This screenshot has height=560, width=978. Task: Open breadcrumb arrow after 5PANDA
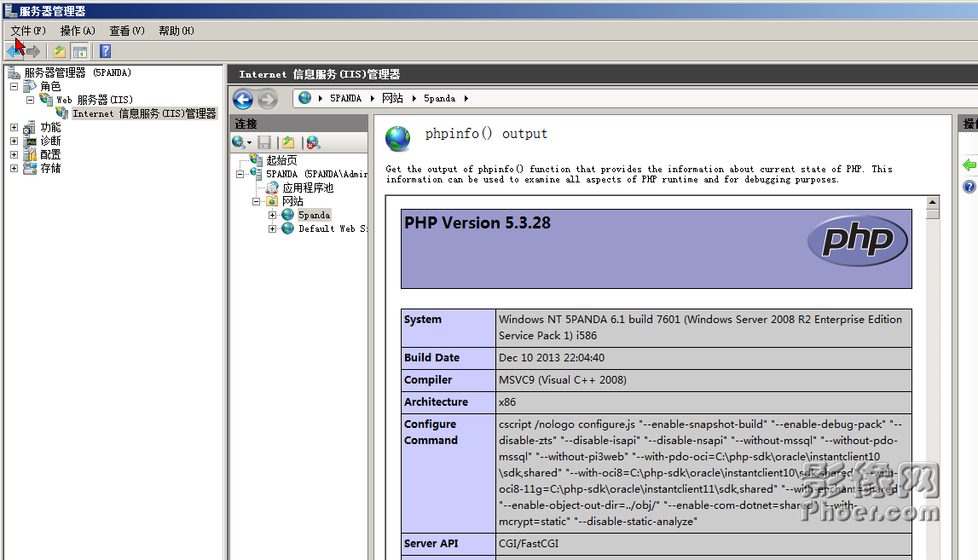pyautogui.click(x=373, y=99)
